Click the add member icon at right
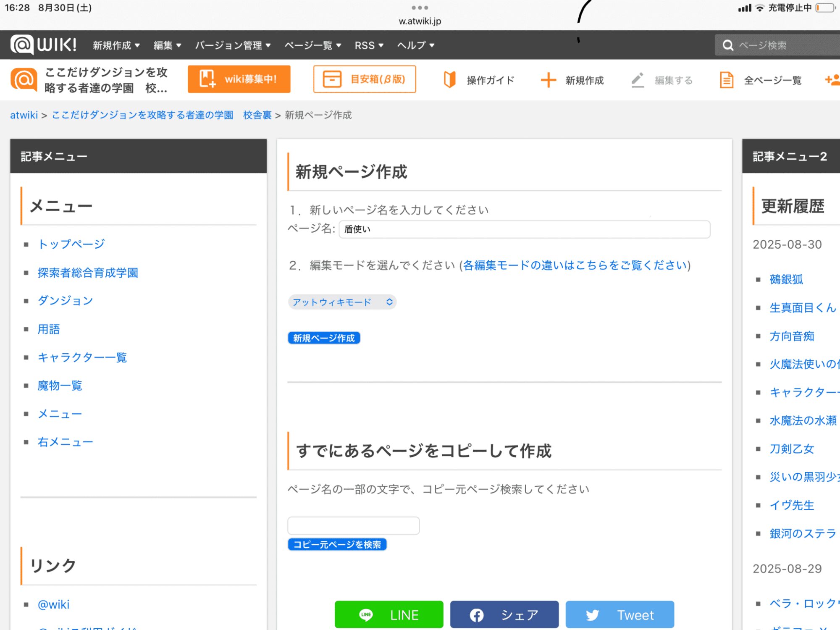Image resolution: width=840 pixels, height=630 pixels. pos(832,80)
